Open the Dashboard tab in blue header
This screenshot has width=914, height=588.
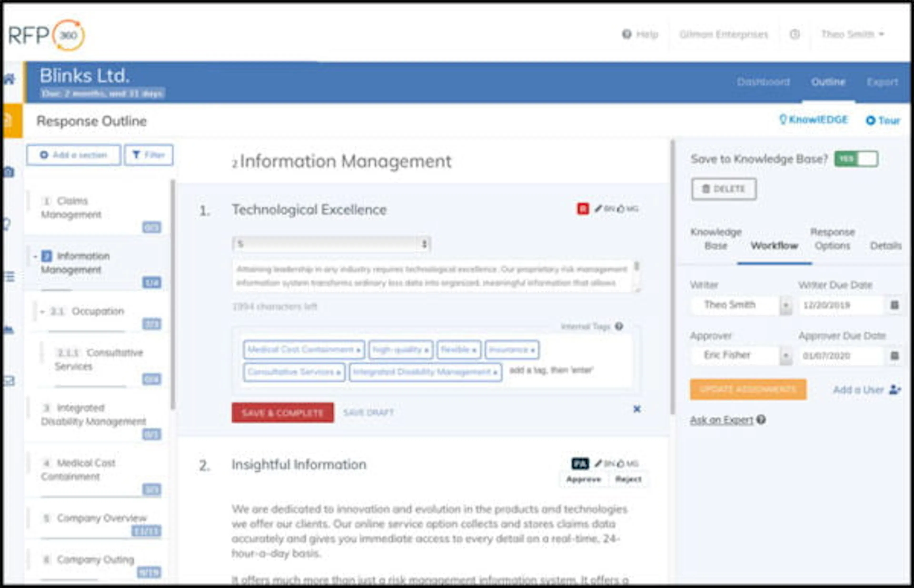tap(763, 82)
